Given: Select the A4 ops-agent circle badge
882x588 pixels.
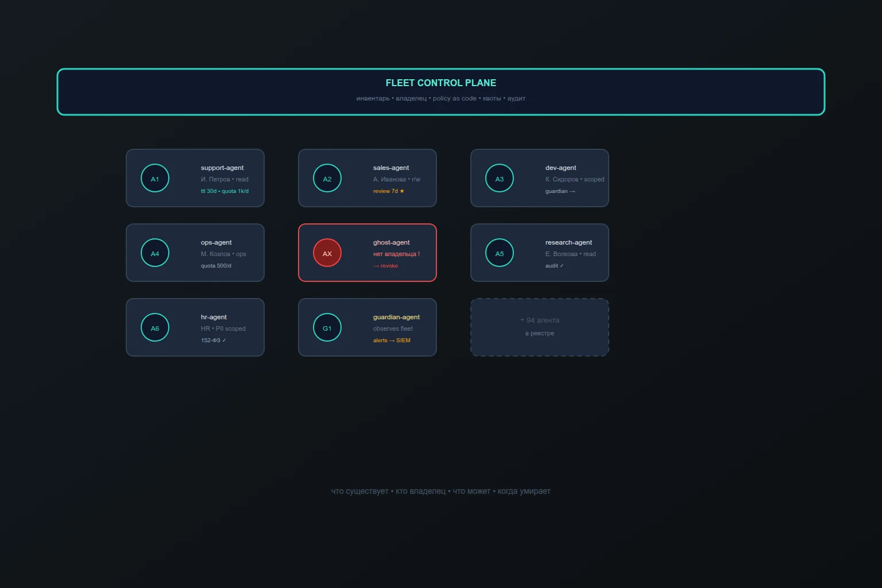Looking at the screenshot, I should (x=155, y=253).
